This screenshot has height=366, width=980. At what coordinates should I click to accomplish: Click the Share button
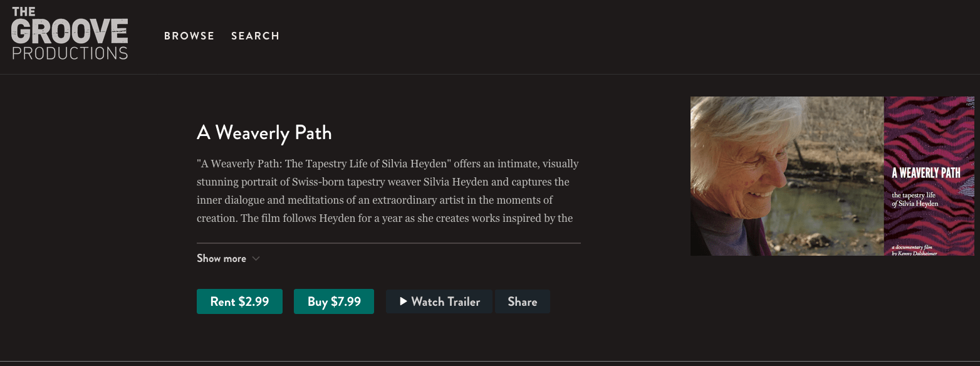tap(522, 301)
